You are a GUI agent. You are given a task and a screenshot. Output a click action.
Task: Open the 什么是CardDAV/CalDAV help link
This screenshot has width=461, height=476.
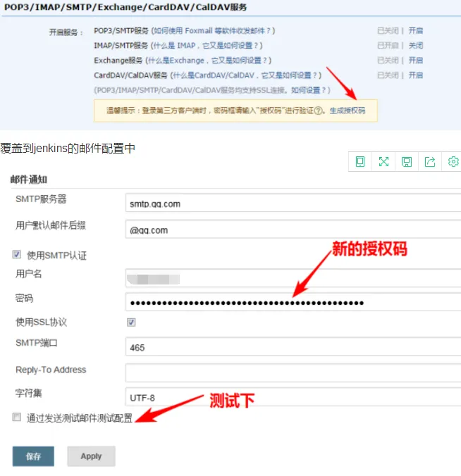pos(245,75)
